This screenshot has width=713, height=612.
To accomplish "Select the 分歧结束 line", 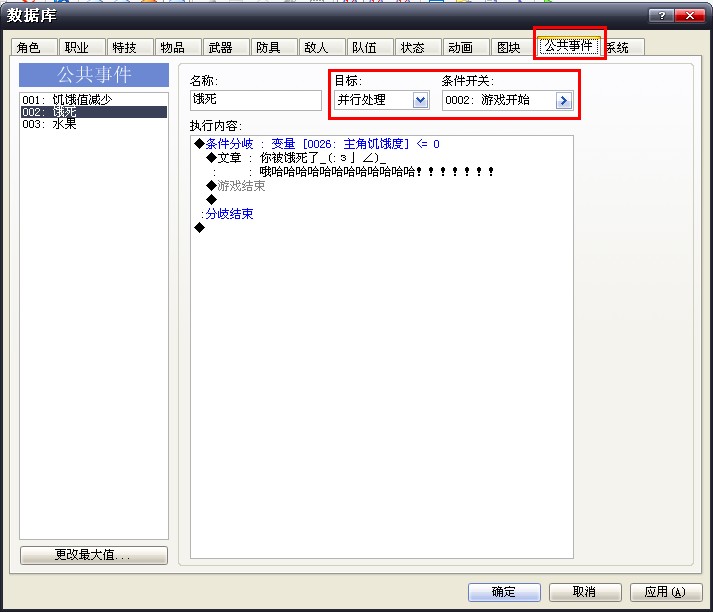I will coord(227,214).
